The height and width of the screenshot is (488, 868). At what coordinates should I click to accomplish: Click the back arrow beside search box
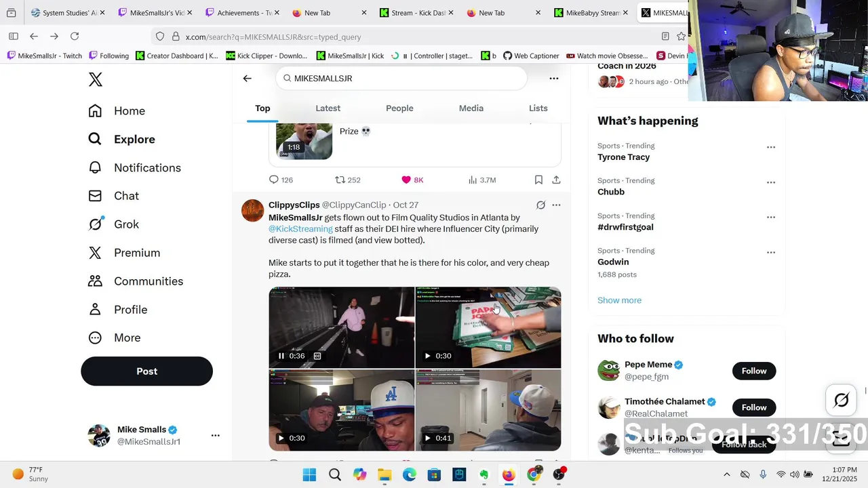pyautogui.click(x=248, y=79)
